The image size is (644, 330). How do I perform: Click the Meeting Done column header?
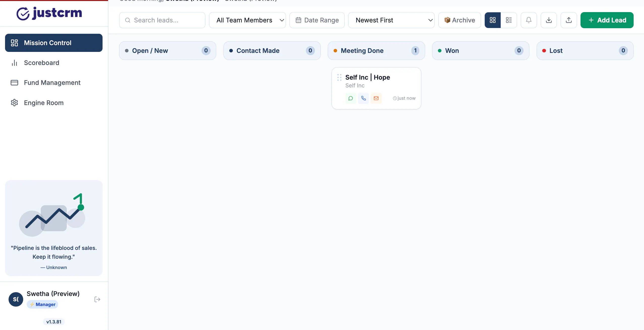pyautogui.click(x=376, y=51)
